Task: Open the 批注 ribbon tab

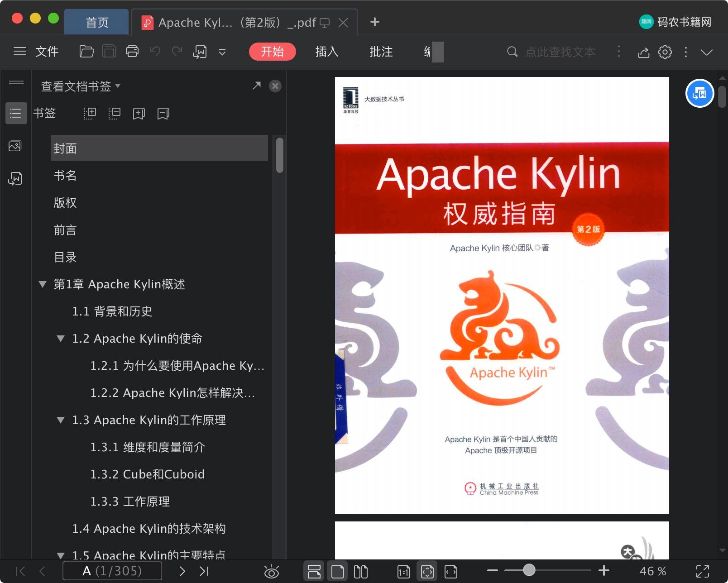Action: pos(381,52)
